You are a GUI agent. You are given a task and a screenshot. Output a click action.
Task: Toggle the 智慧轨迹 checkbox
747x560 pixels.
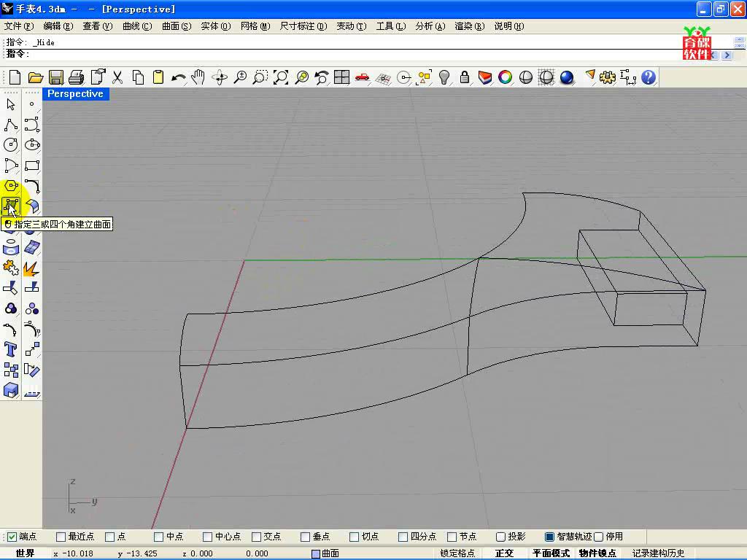pos(550,537)
